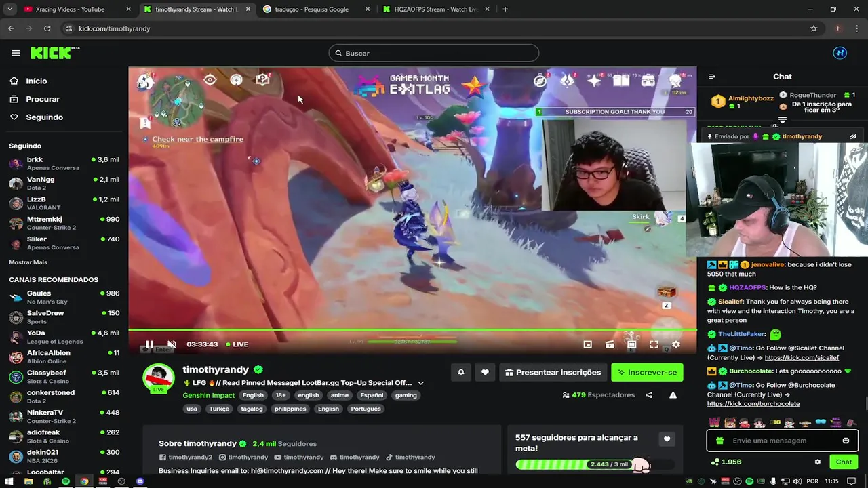
Task: Expand the gift leaderboard down arrow
Action: [x=782, y=120]
